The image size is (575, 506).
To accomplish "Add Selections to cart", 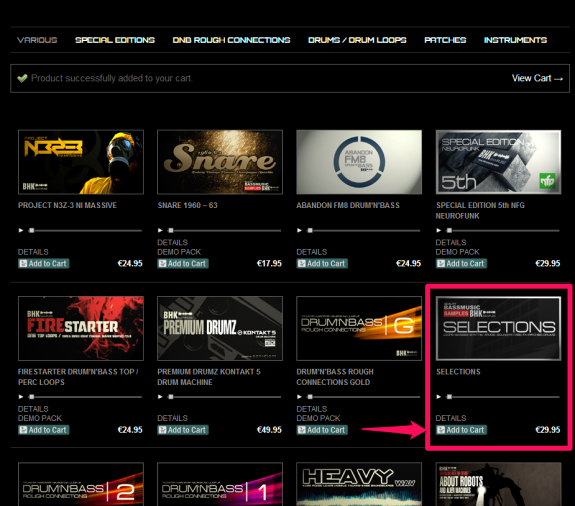I will (461, 430).
